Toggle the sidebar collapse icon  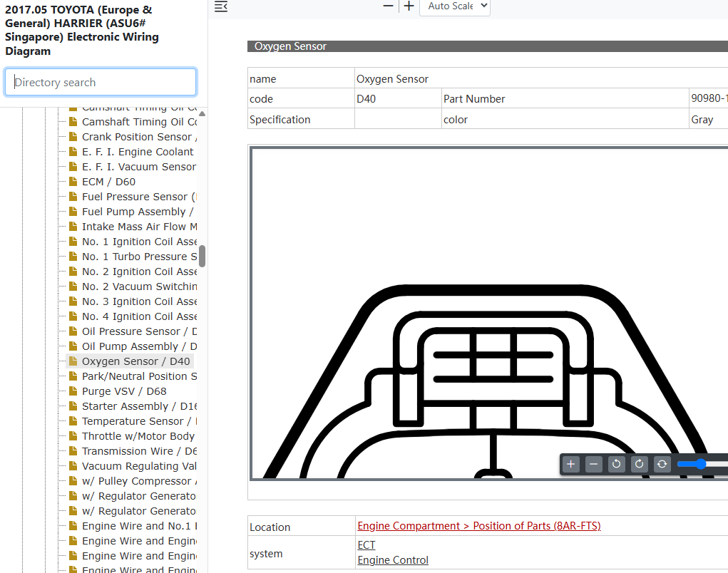[x=221, y=6]
